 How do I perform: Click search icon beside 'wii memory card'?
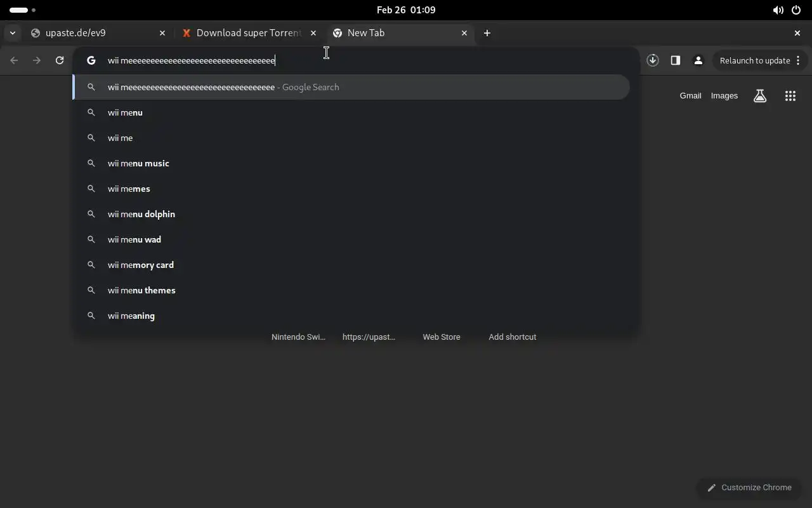click(x=91, y=265)
